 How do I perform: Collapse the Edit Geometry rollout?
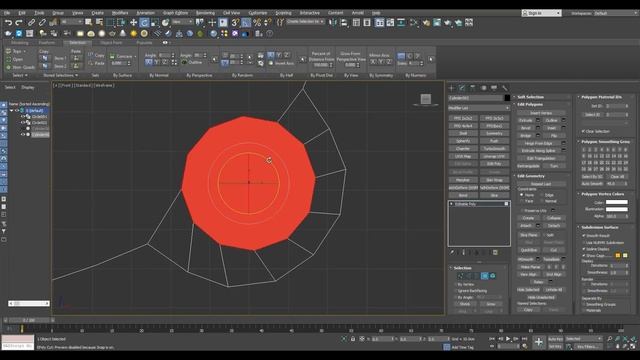tap(531, 176)
